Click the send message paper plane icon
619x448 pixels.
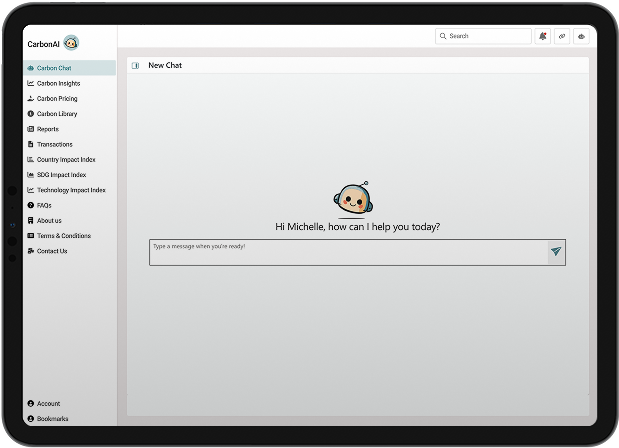point(555,252)
